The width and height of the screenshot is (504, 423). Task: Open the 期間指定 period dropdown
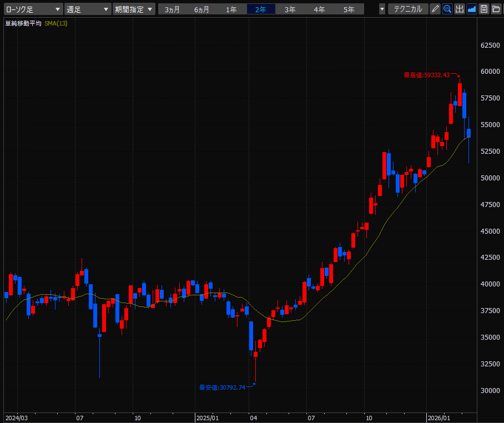tap(134, 9)
